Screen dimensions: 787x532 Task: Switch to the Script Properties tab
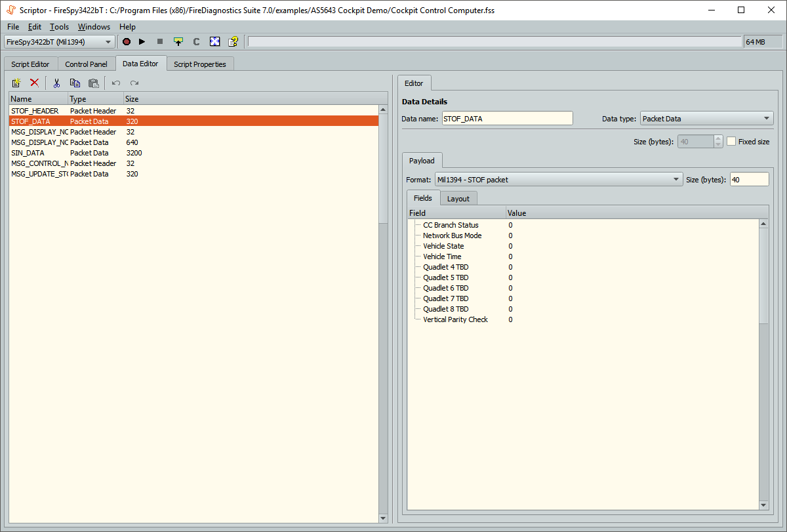[x=200, y=64]
